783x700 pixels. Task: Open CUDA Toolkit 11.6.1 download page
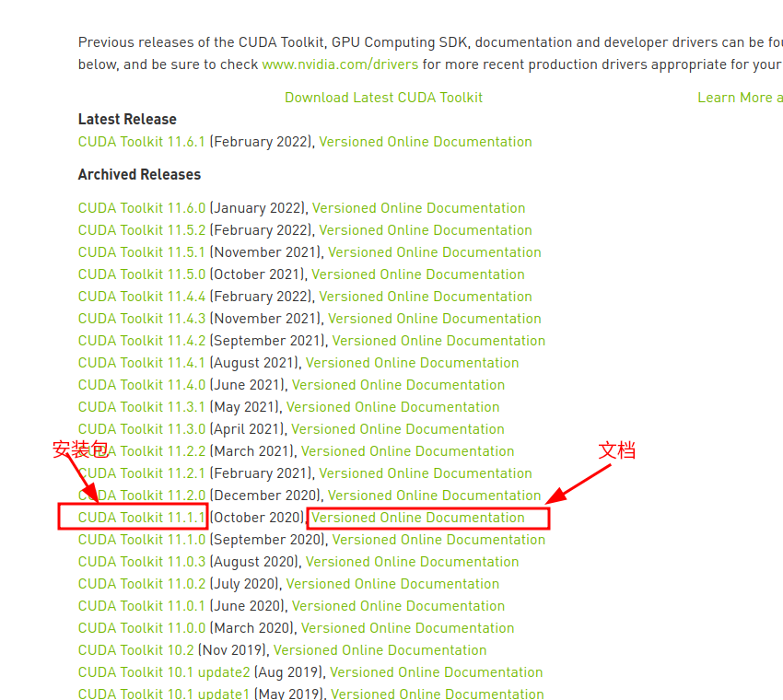pyautogui.click(x=141, y=142)
